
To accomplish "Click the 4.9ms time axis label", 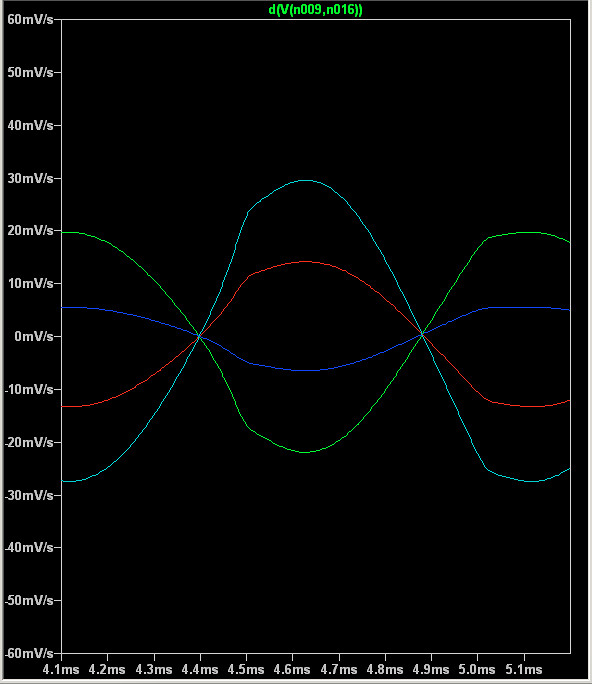I will coord(431,670).
